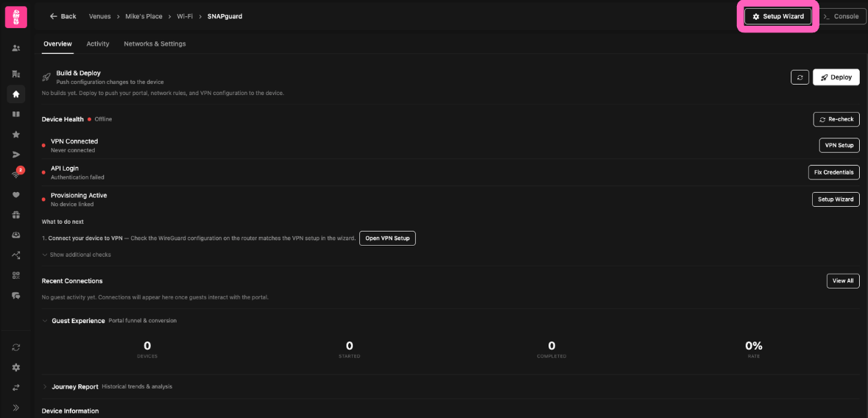This screenshot has height=418, width=868.
Task: Click the refresh icon next to Deploy
Action: 800,77
